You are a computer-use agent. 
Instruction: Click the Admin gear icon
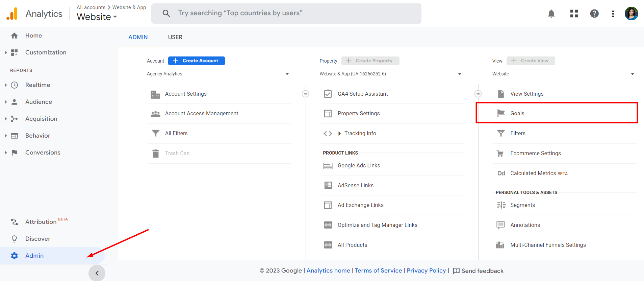14,256
